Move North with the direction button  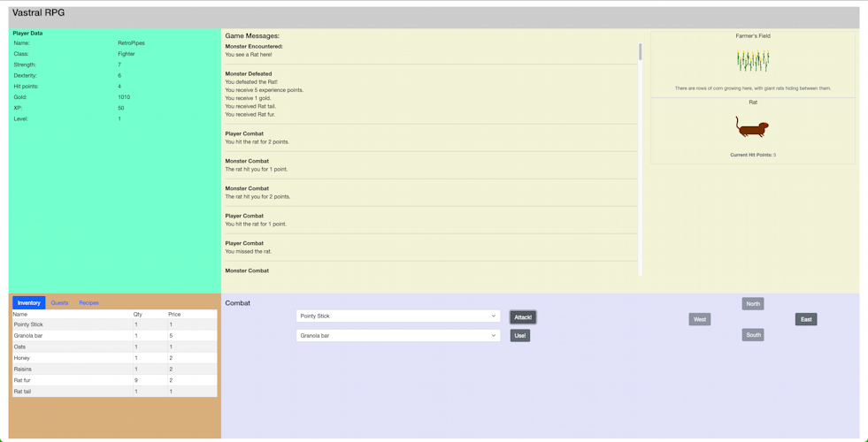point(752,303)
